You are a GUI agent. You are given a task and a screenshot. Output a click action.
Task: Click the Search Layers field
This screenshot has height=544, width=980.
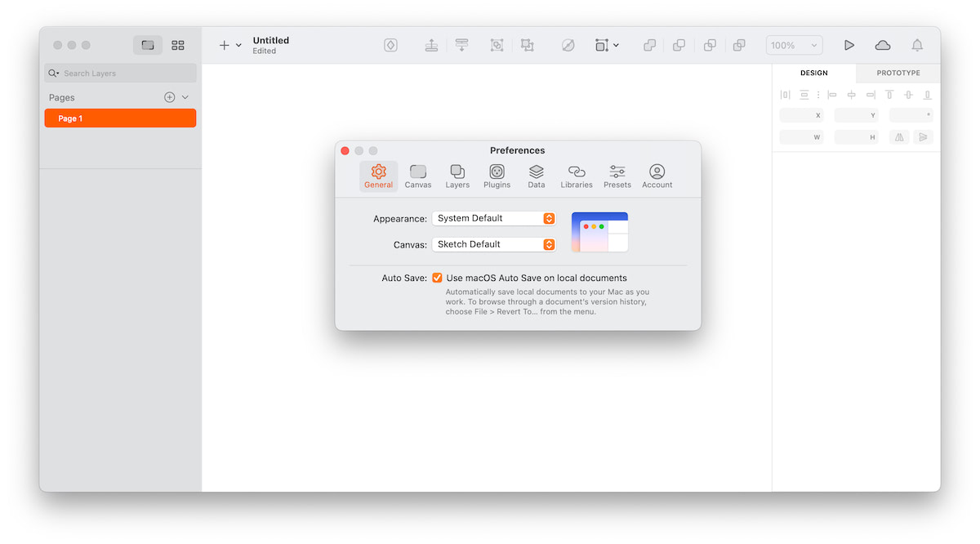tap(122, 74)
